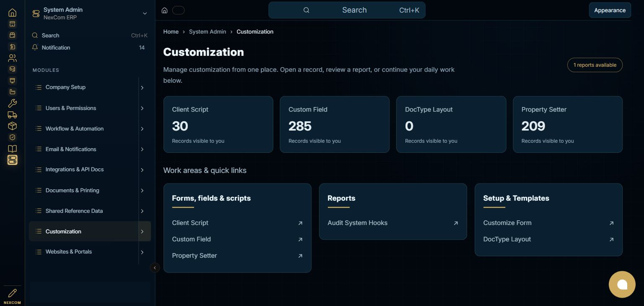Click the archive box icon in the rail
This screenshot has height=306, width=644.
(12, 24)
